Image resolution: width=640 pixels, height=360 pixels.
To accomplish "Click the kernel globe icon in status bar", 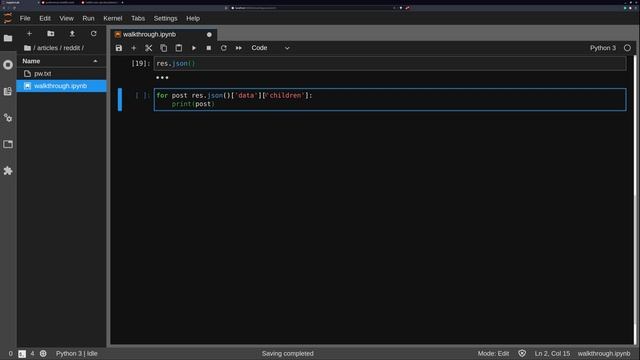I will point(43,353).
